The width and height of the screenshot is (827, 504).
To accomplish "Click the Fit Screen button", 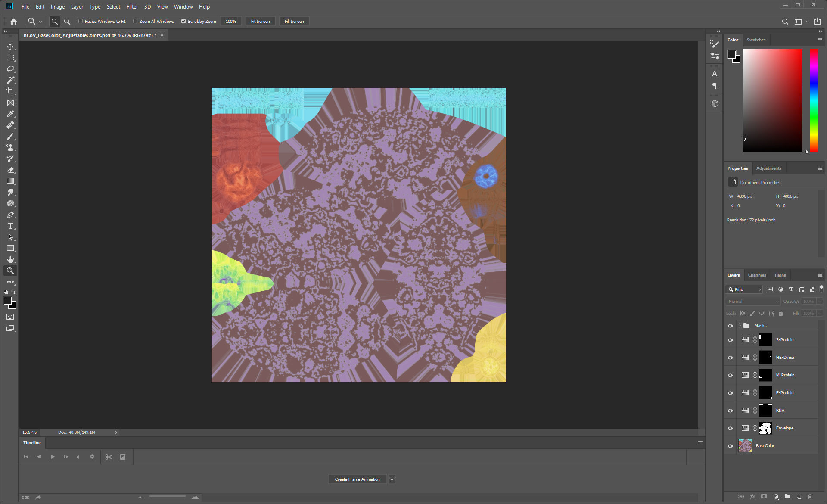I will click(260, 21).
